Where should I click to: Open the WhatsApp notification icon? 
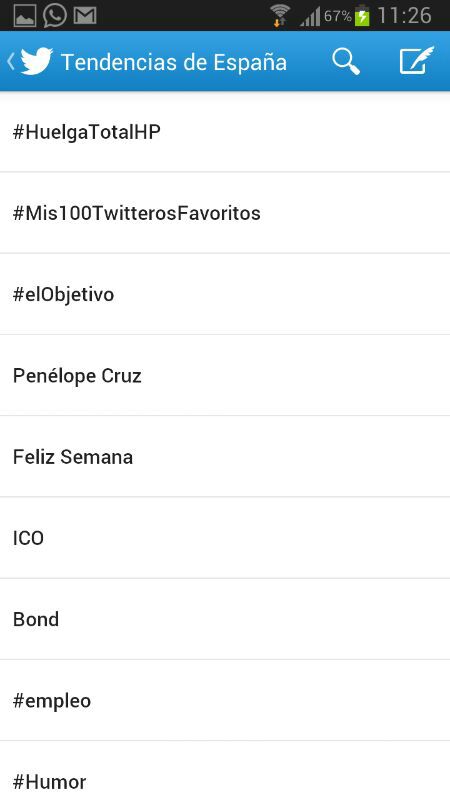[55, 15]
